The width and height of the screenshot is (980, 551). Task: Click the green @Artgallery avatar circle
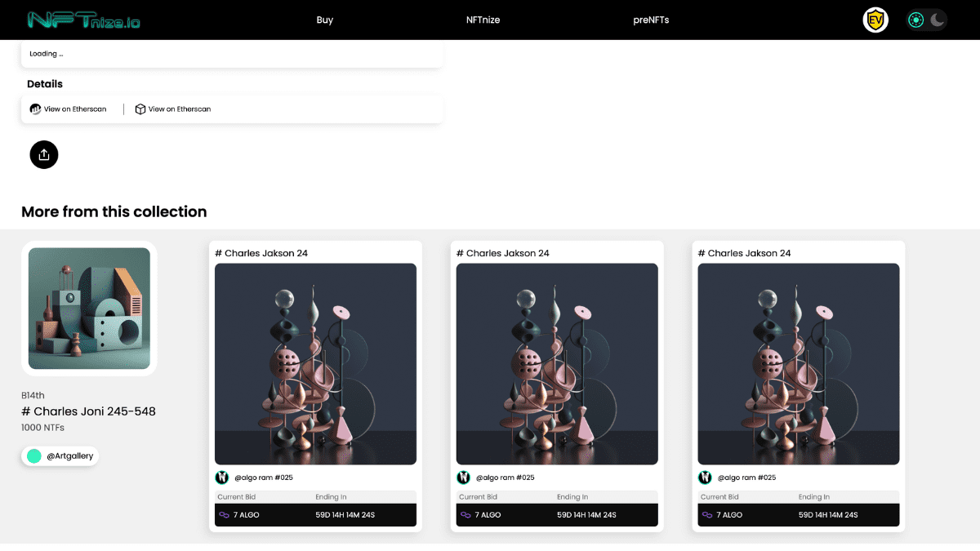(34, 456)
